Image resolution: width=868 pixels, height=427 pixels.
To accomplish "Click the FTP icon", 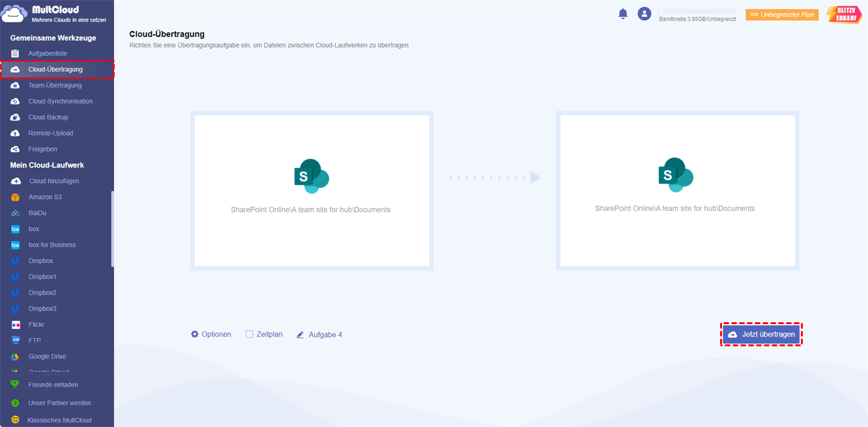I will pyautogui.click(x=15, y=340).
